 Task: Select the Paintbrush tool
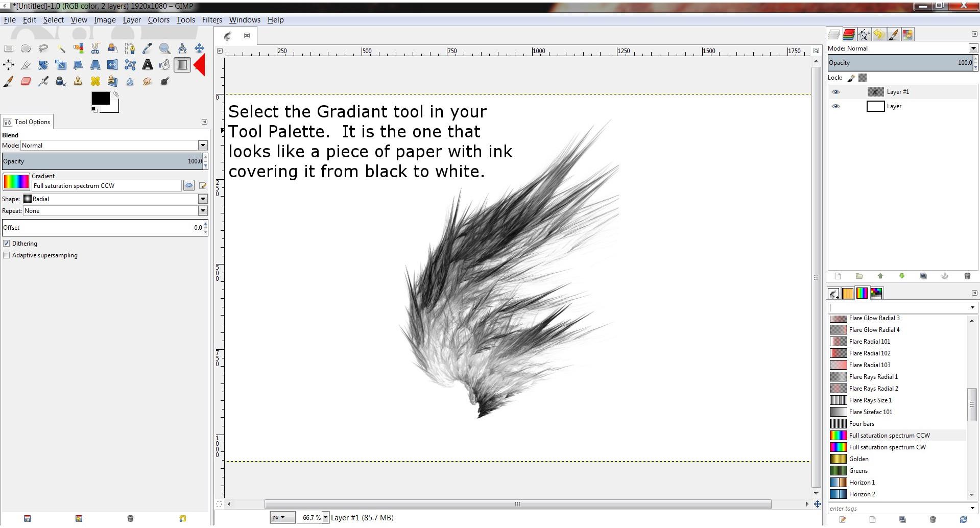pos(9,81)
